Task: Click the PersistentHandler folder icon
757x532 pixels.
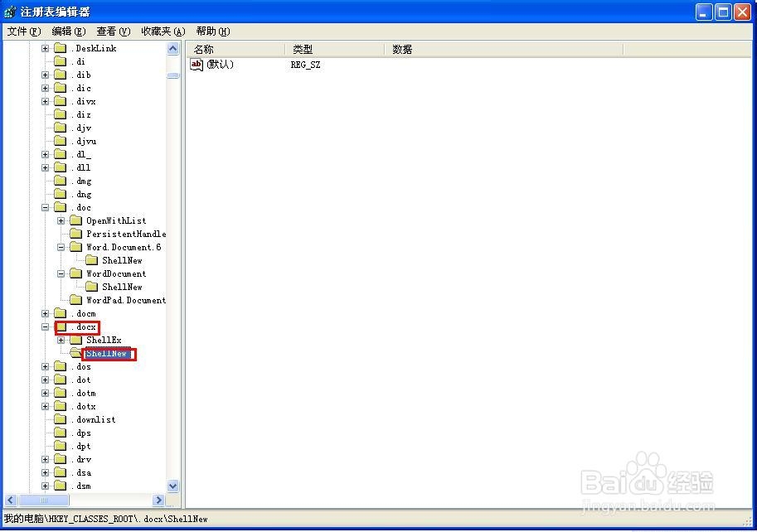Action: [76, 234]
